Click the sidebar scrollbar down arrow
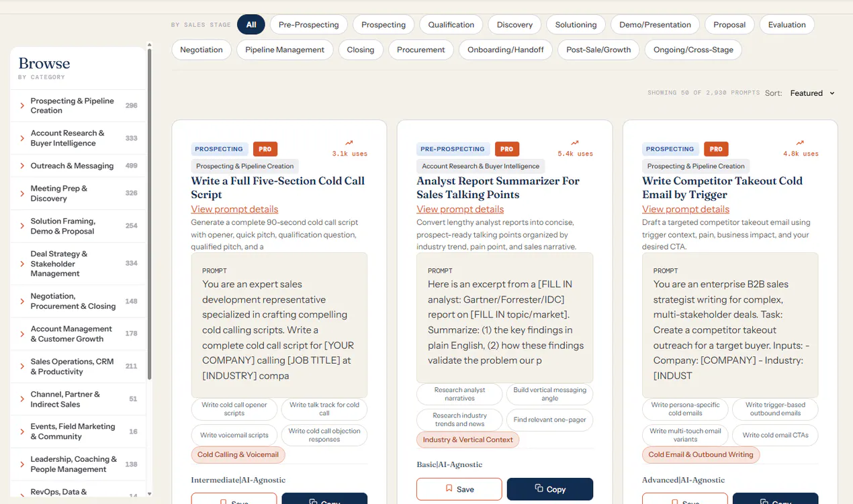Screen dimensions: 853x504 point(149,495)
